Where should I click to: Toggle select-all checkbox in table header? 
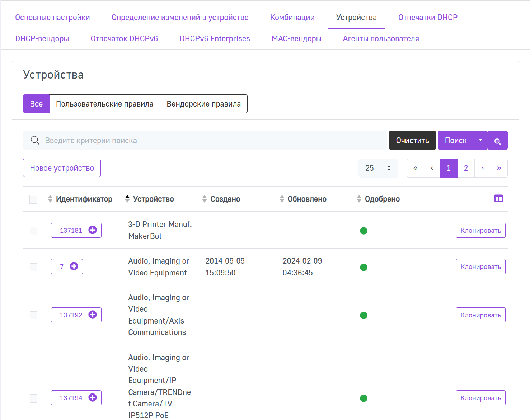pos(33,199)
